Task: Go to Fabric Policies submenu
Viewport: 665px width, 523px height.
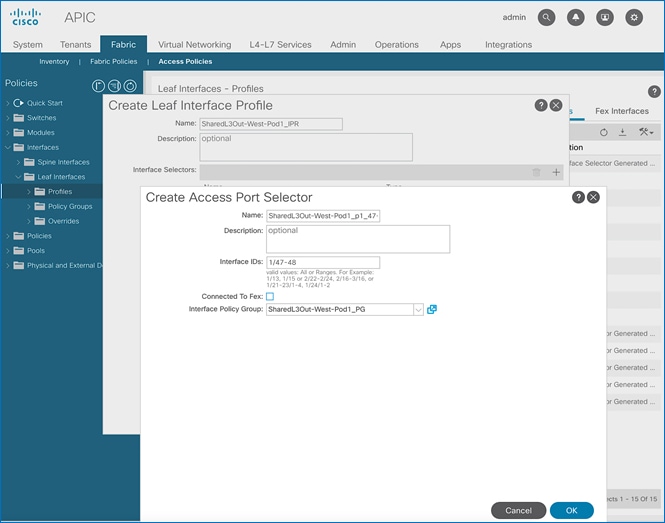Action: pos(114,62)
